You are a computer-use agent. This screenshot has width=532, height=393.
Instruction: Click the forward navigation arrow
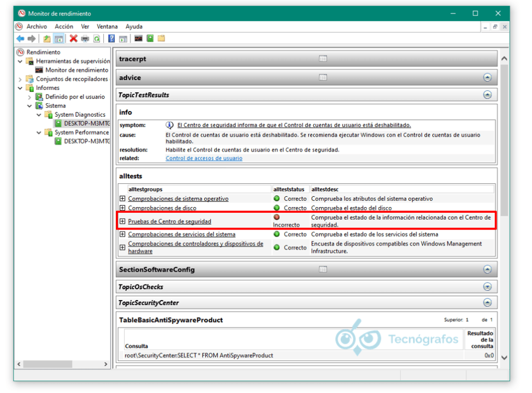point(32,38)
